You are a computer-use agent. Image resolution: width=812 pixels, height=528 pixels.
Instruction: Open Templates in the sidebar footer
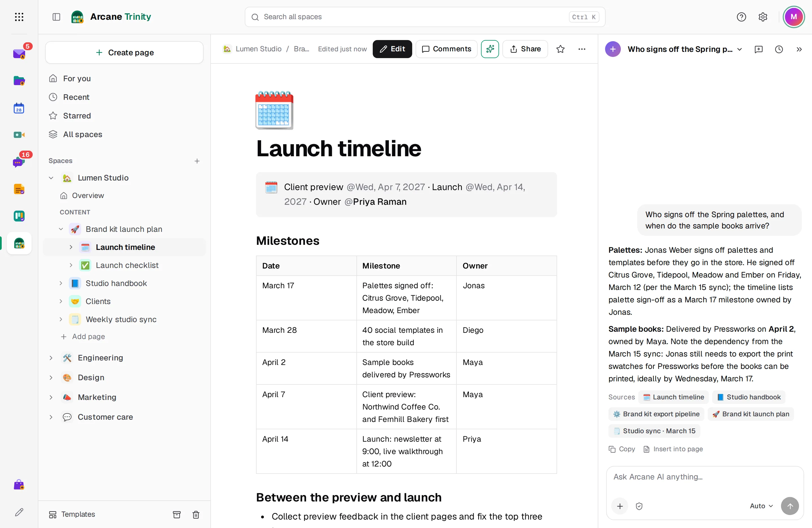coord(72,514)
